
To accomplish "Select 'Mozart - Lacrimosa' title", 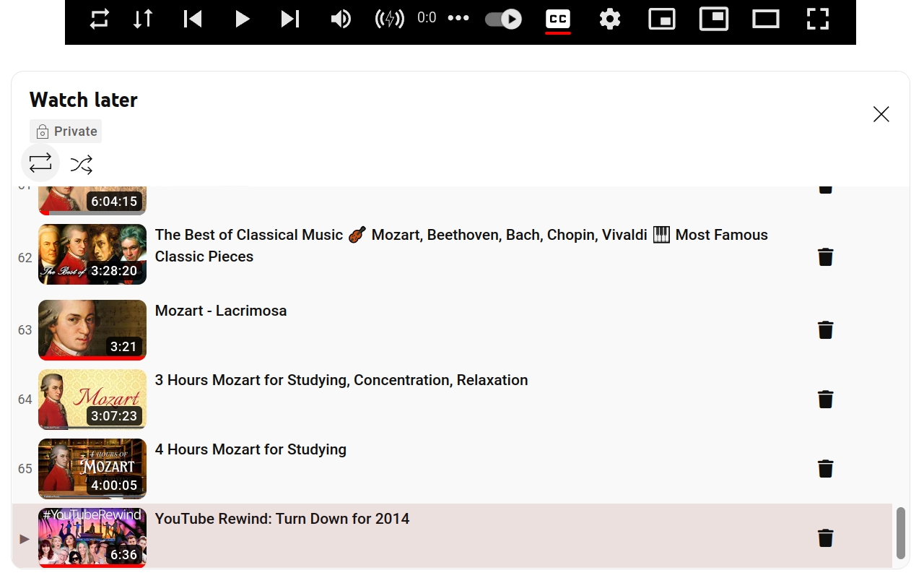I will [x=221, y=311].
